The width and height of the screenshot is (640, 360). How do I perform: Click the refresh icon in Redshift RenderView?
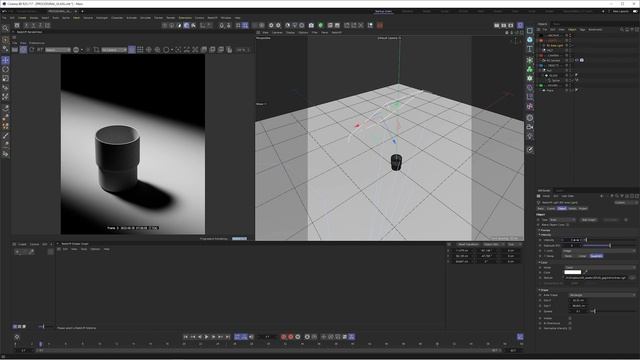[32, 50]
